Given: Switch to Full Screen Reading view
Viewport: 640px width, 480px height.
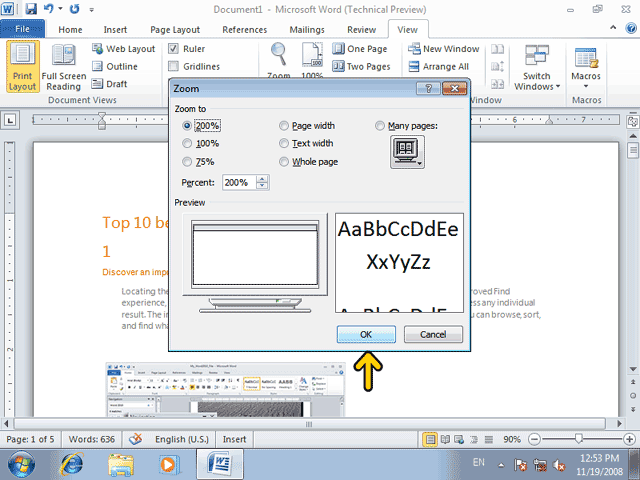Looking at the screenshot, I should [x=64, y=67].
